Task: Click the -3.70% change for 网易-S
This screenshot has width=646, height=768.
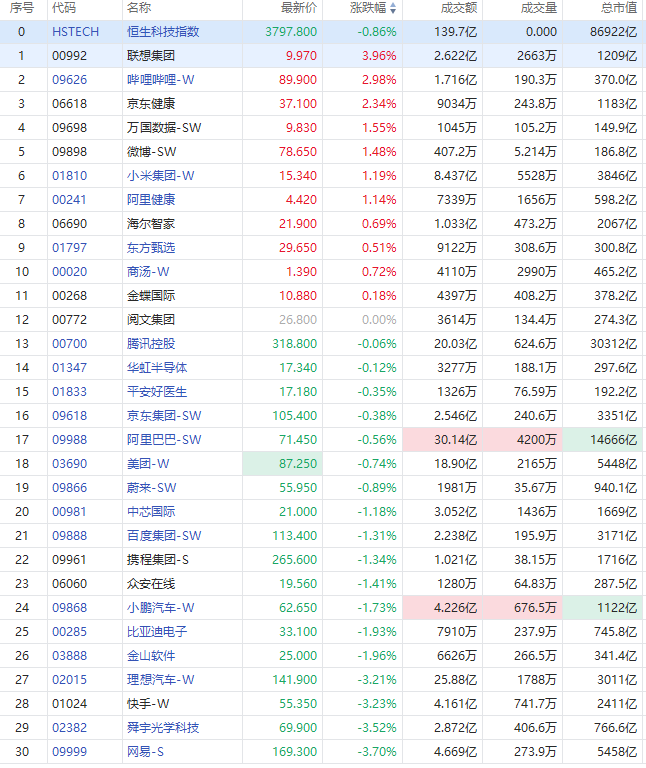Action: click(377, 752)
